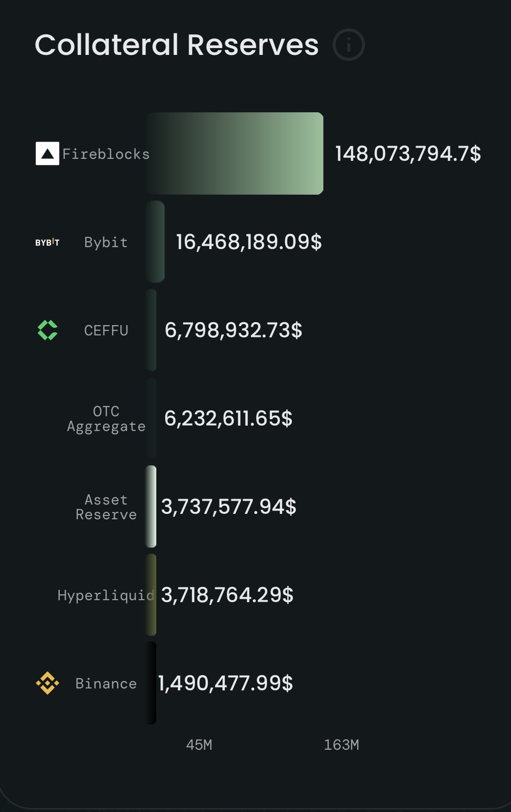Click the Fireblocks triangle logo
This screenshot has height=812, width=511.
click(x=48, y=153)
